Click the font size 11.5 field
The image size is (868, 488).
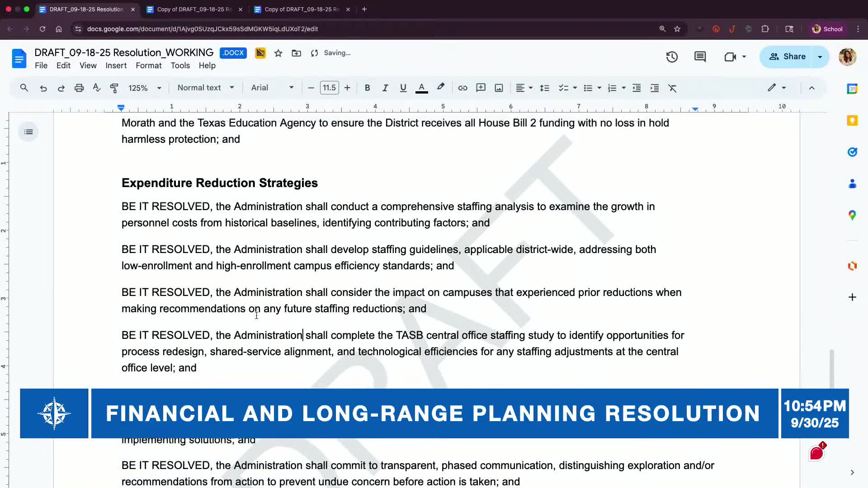tap(329, 88)
